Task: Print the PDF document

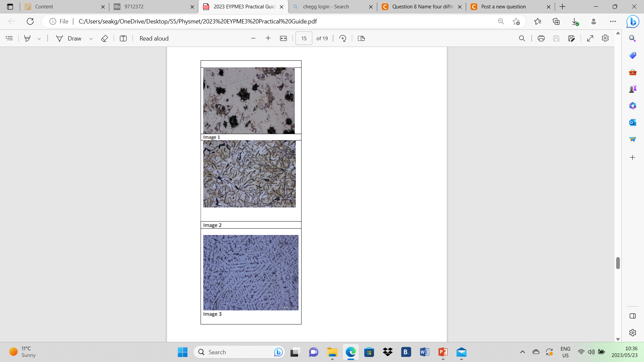Action: pyautogui.click(x=541, y=38)
